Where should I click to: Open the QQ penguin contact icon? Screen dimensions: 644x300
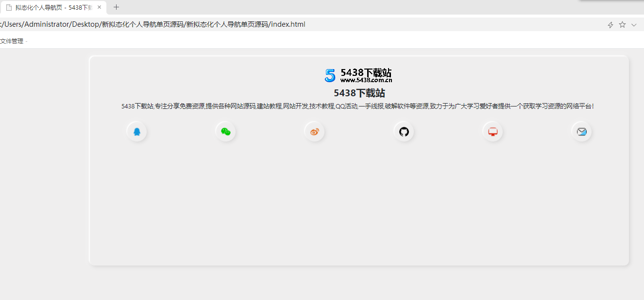[x=136, y=132]
